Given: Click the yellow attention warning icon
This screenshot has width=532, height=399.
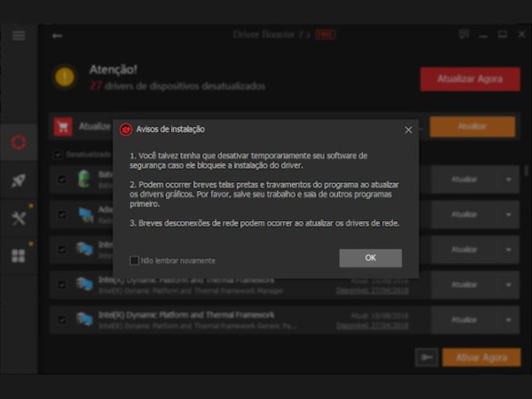Looking at the screenshot, I should coord(65,77).
